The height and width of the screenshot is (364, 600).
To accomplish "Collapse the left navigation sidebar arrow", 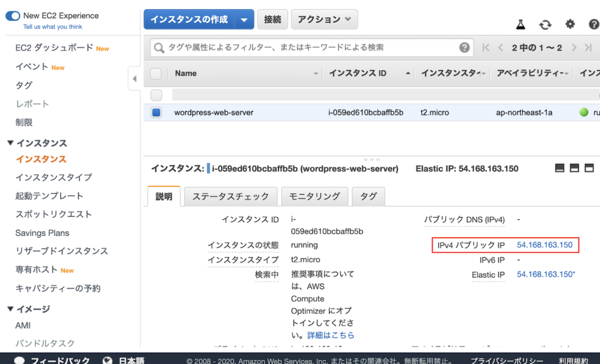I will pos(134,78).
